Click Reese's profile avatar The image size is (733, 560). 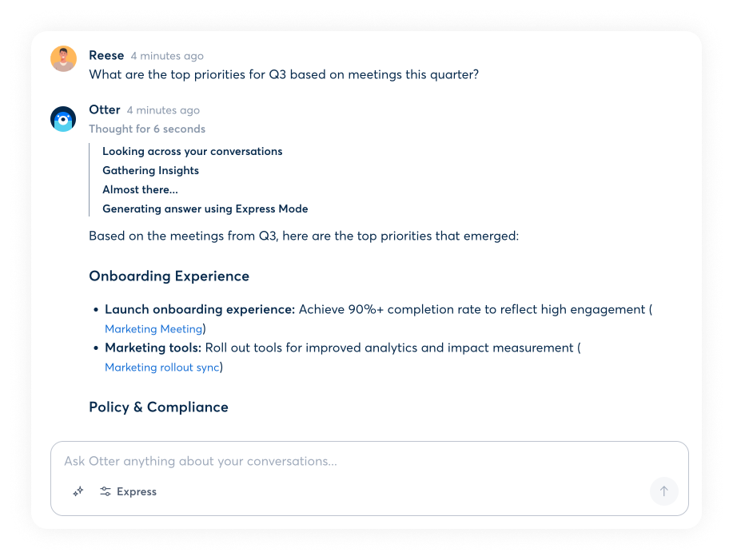click(63, 59)
